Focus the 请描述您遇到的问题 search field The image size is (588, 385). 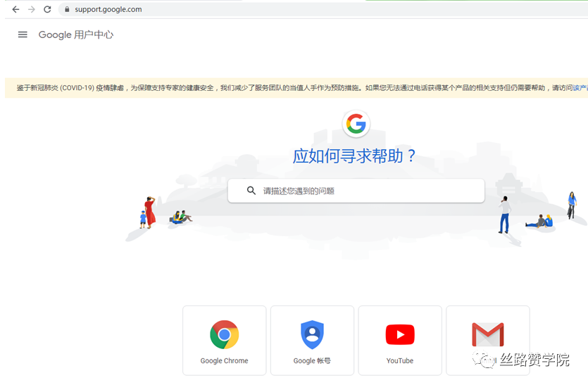356,191
